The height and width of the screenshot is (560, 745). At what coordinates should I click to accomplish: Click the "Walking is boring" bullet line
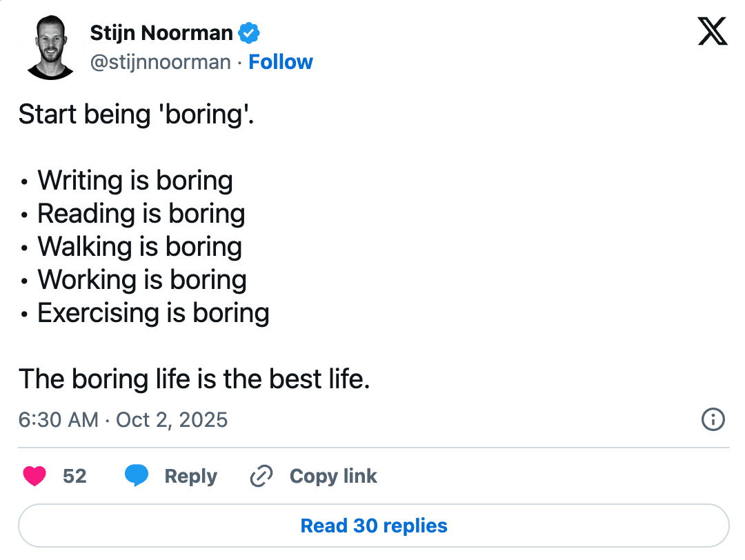[139, 247]
